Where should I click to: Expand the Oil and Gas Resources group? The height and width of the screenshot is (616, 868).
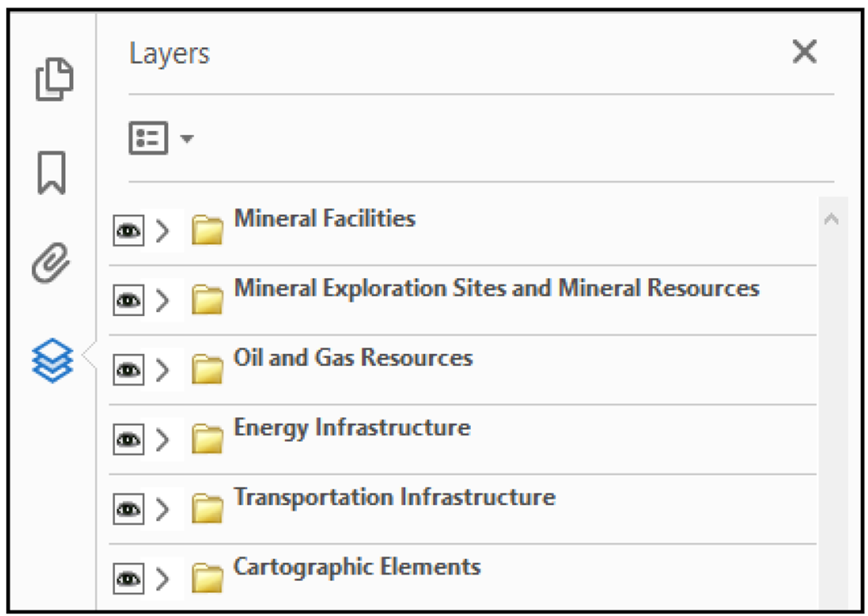(x=162, y=370)
